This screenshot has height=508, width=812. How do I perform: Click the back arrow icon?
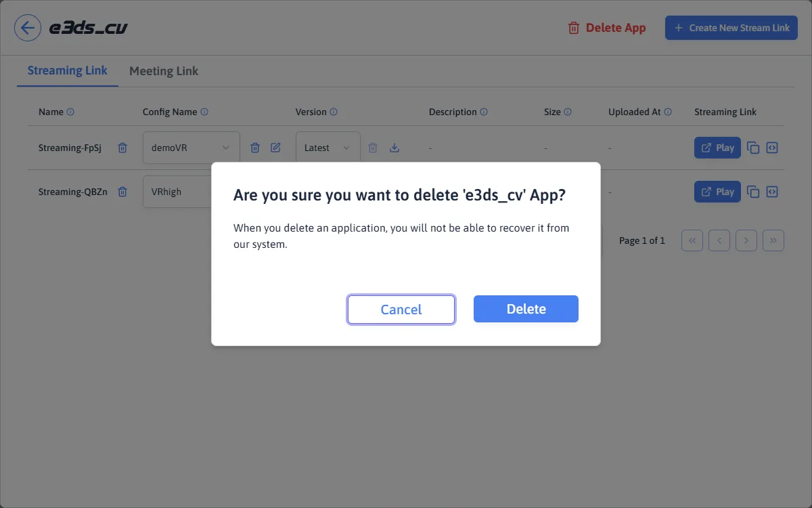click(x=28, y=28)
